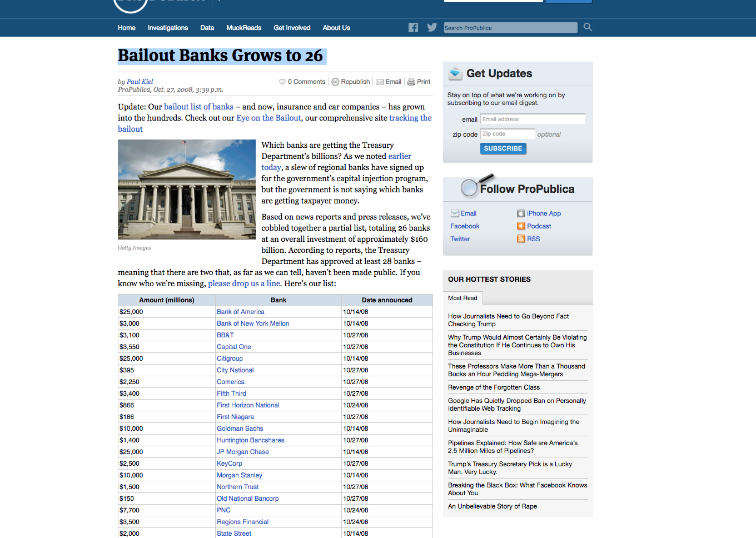Open Pipelines Explained story link
Image resolution: width=756 pixels, height=538 pixels.
pos(513,447)
